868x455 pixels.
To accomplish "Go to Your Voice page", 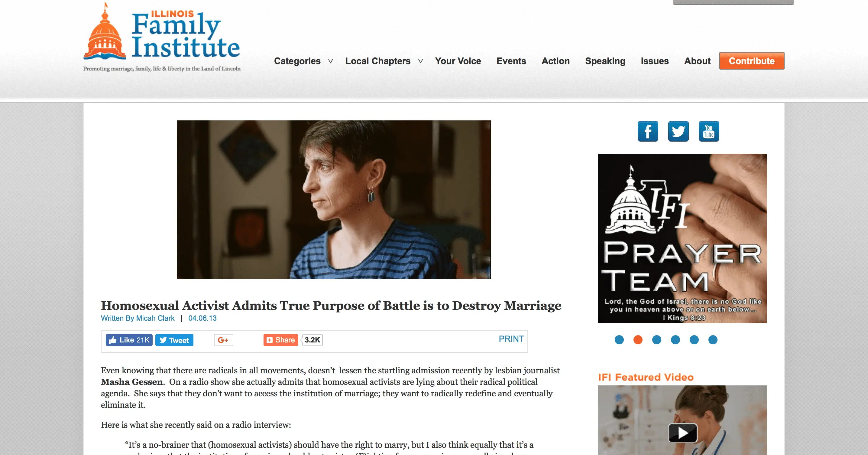I will click(x=458, y=61).
